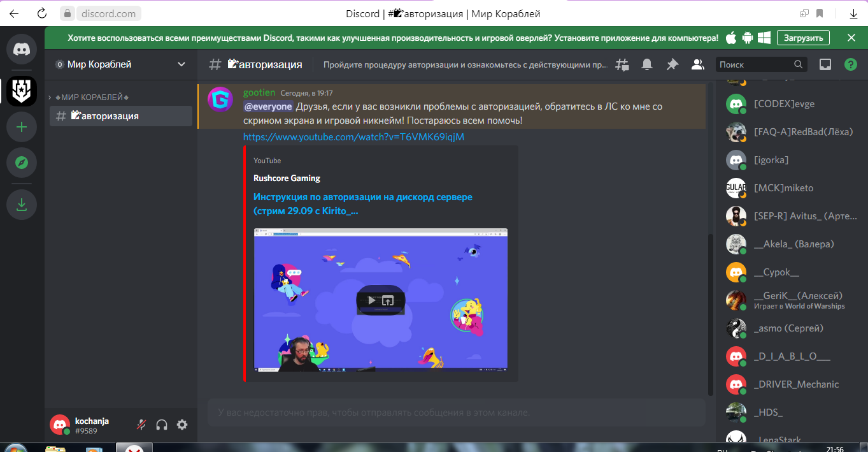Open the green help question mark icon
Image resolution: width=868 pixels, height=452 pixels.
(x=850, y=64)
